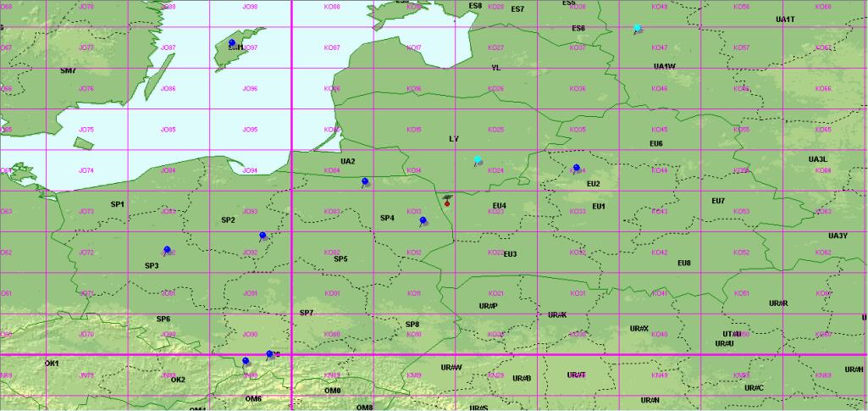Click the YL country prefix label
The width and height of the screenshot is (868, 411).
[x=496, y=68]
